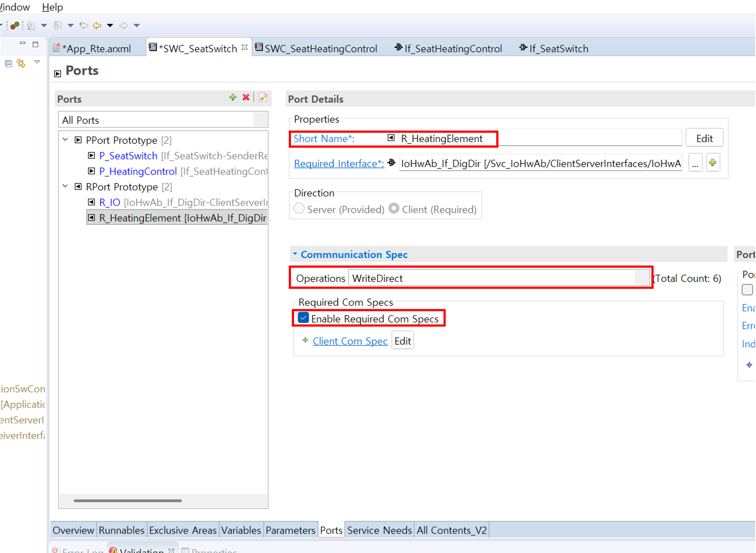Collapse the PPort Prototype tree node
Screen dimensions: 756x553
click(65, 140)
